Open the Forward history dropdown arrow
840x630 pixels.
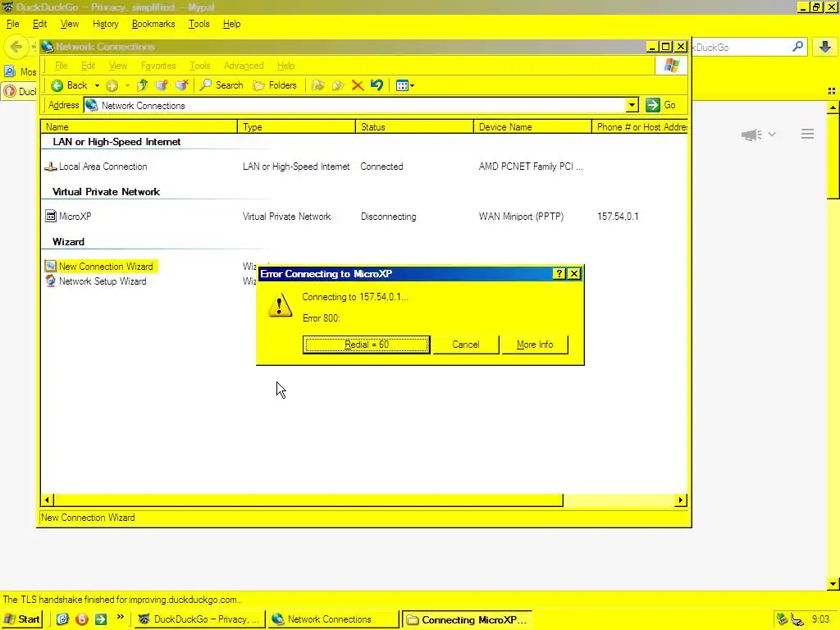[127, 85]
